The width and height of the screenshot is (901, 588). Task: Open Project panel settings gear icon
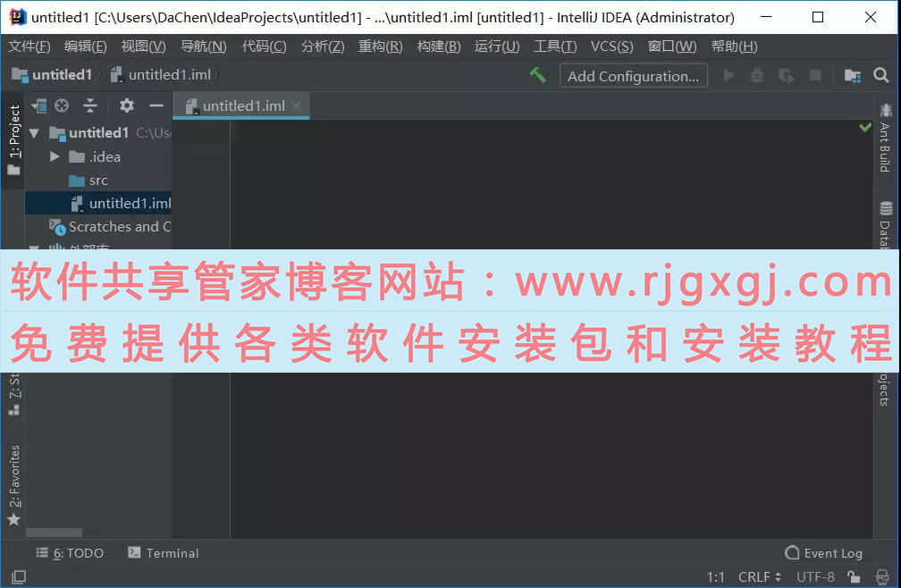[x=126, y=105]
